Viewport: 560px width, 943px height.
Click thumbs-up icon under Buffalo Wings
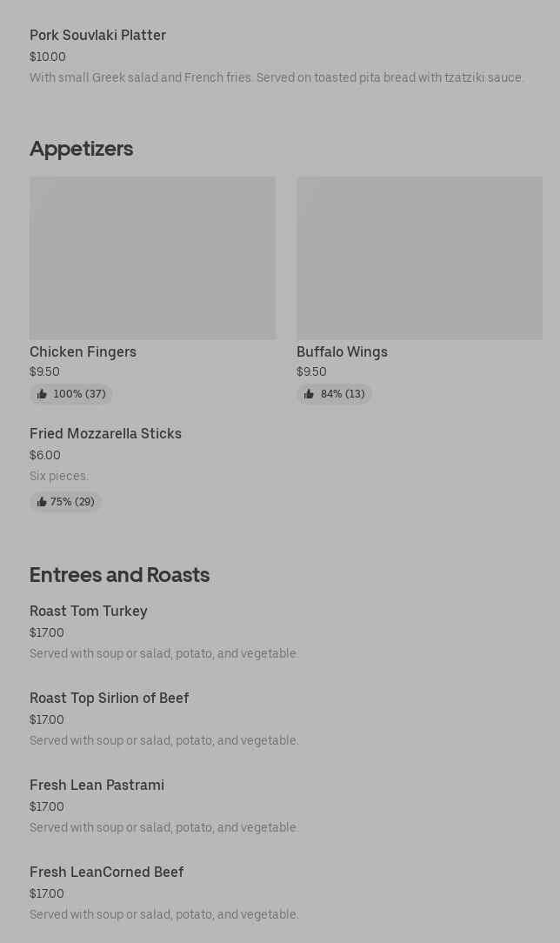tap(309, 394)
